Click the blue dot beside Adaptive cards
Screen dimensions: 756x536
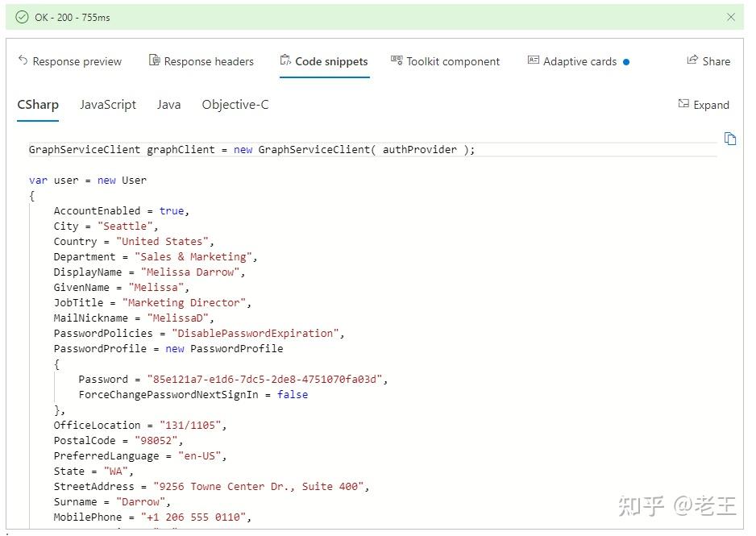click(625, 62)
